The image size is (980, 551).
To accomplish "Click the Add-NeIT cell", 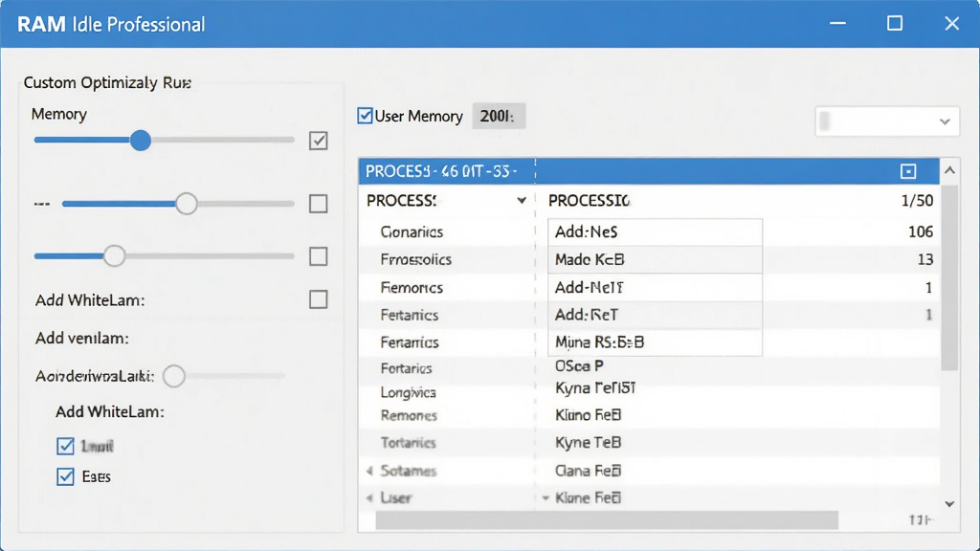I will (x=655, y=287).
